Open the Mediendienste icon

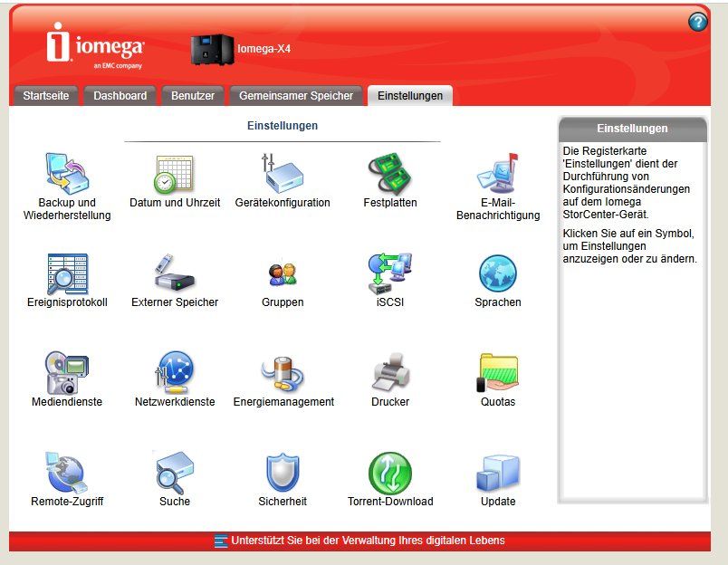[x=67, y=373]
